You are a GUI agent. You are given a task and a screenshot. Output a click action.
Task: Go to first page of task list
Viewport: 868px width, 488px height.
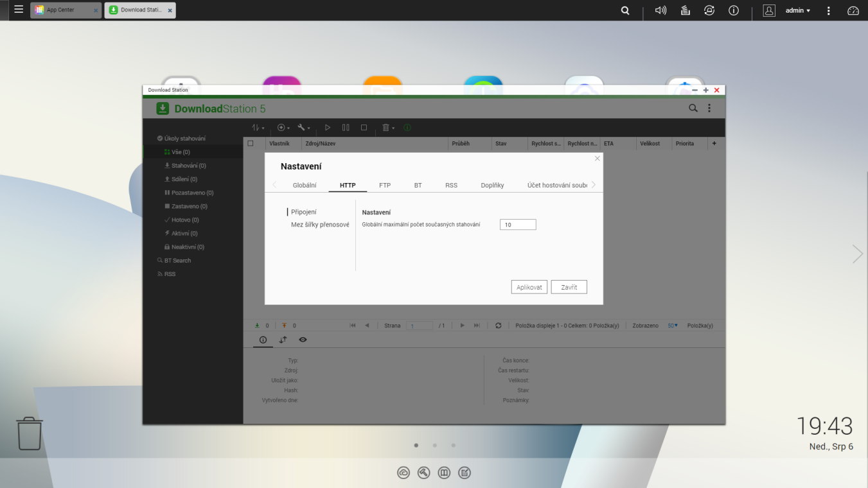353,326
